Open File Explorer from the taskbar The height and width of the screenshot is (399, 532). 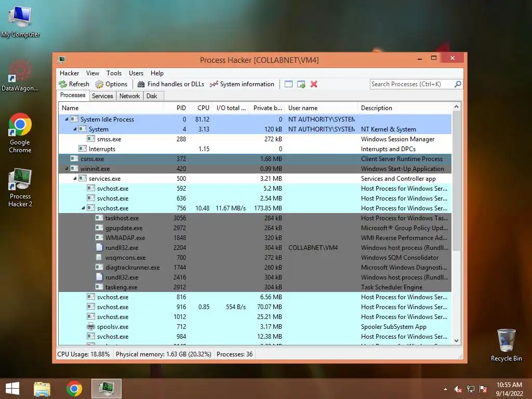coord(42,389)
